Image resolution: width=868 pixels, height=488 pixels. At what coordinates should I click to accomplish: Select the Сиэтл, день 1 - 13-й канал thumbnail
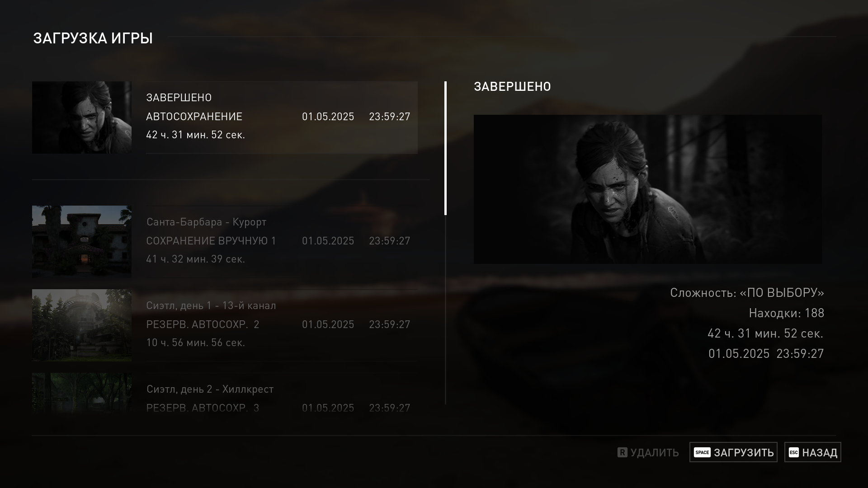click(82, 325)
